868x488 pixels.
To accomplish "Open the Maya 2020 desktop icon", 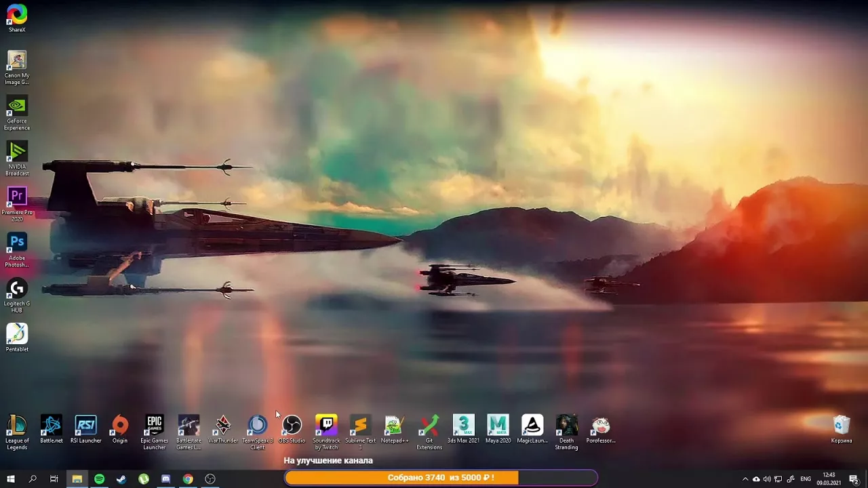I will [498, 426].
